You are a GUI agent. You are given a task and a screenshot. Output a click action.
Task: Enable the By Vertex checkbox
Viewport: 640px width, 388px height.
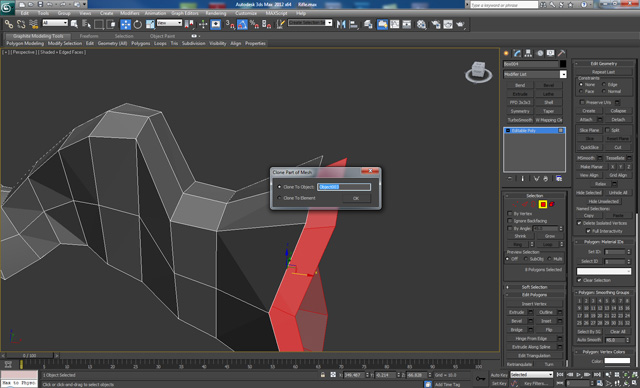coord(510,214)
